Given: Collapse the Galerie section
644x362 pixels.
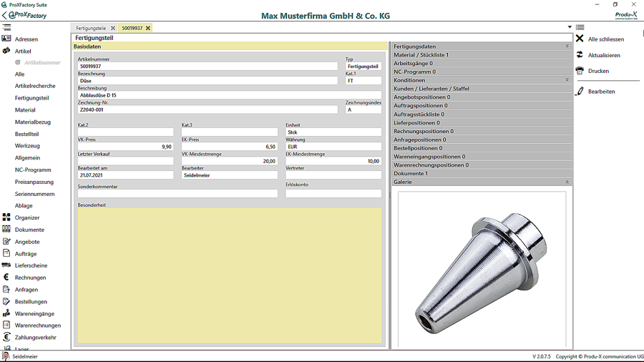Looking at the screenshot, I should [567, 182].
